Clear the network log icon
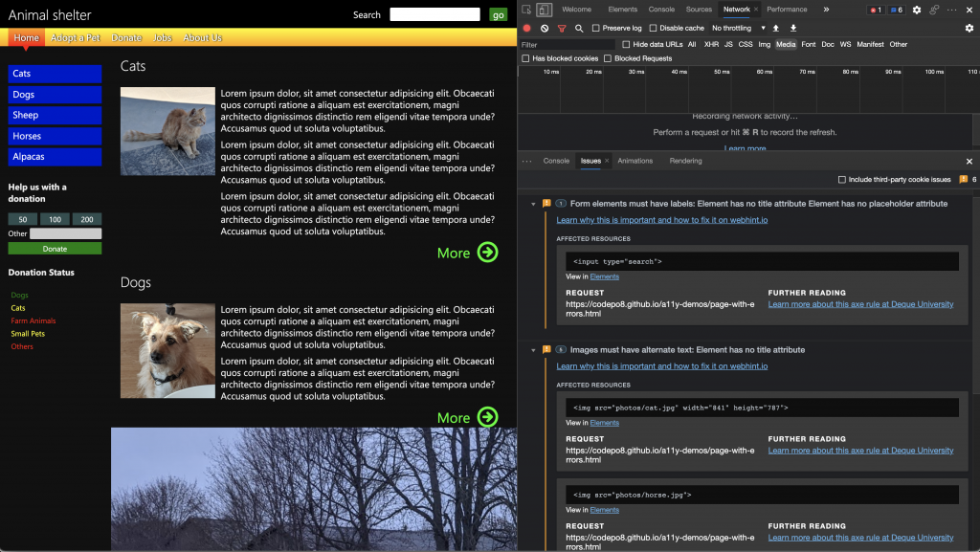This screenshot has width=980, height=552. (545, 28)
